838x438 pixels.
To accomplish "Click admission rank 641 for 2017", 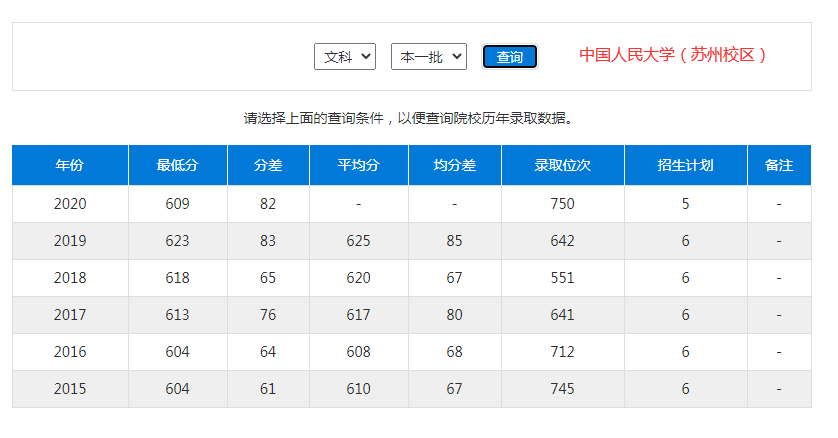I will click(x=562, y=315).
